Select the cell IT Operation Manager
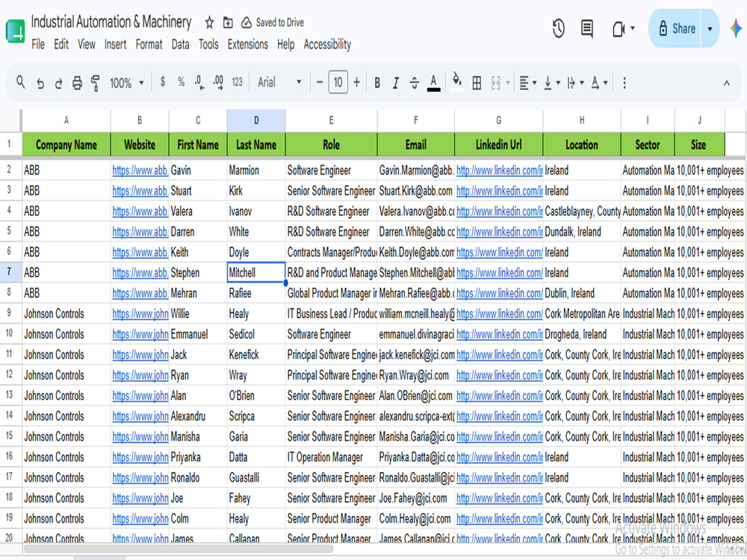Screen dimensions: 747x560 click(x=331, y=457)
